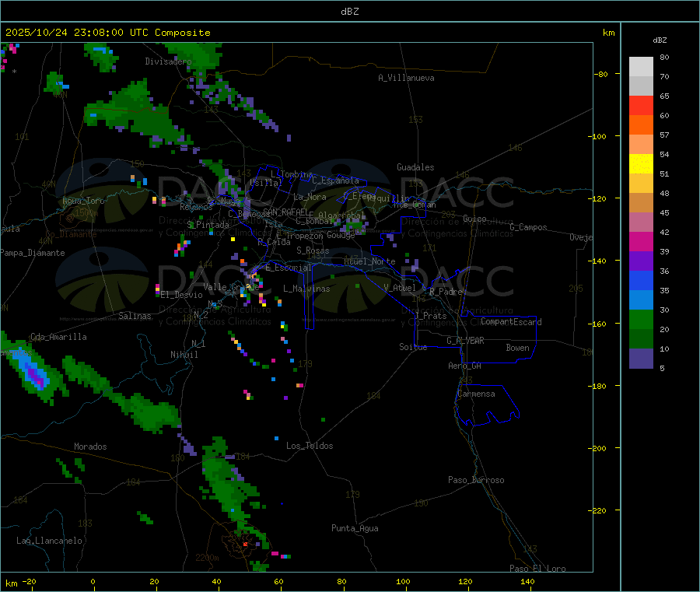Click the V_Atuel map label
Viewport: 700px width, 592px height.
tap(400, 288)
